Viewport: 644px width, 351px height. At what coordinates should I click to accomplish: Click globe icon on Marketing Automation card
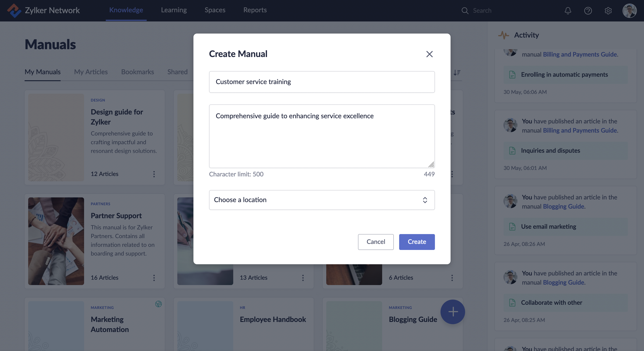[159, 304]
